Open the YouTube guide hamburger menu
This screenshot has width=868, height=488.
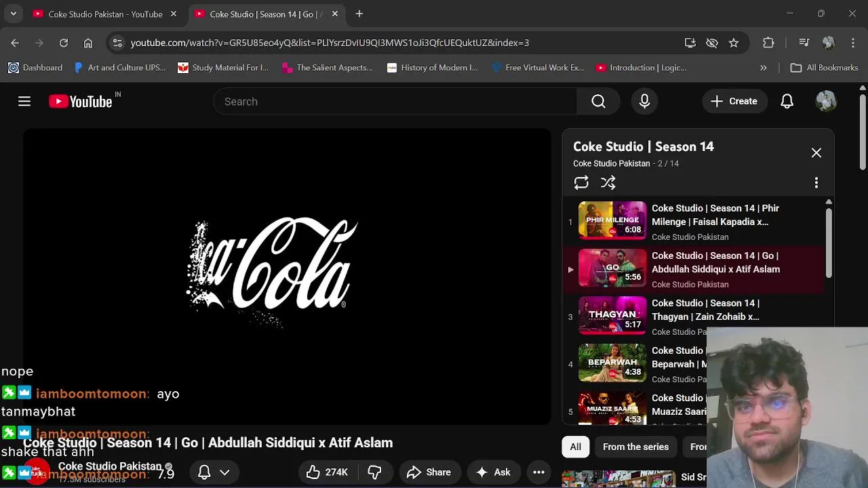click(24, 102)
